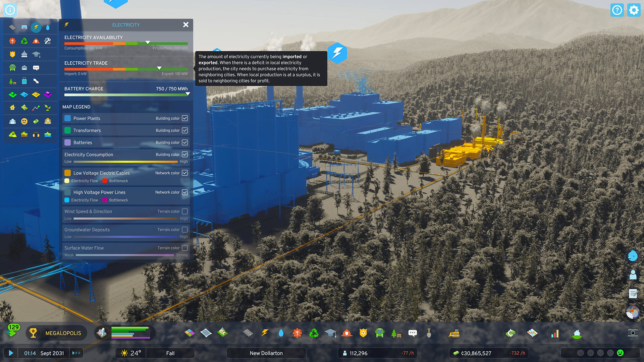This screenshot has width=644, height=362.
Task: Open the Electricity menu from the bottom toolbar
Action: coord(265,333)
